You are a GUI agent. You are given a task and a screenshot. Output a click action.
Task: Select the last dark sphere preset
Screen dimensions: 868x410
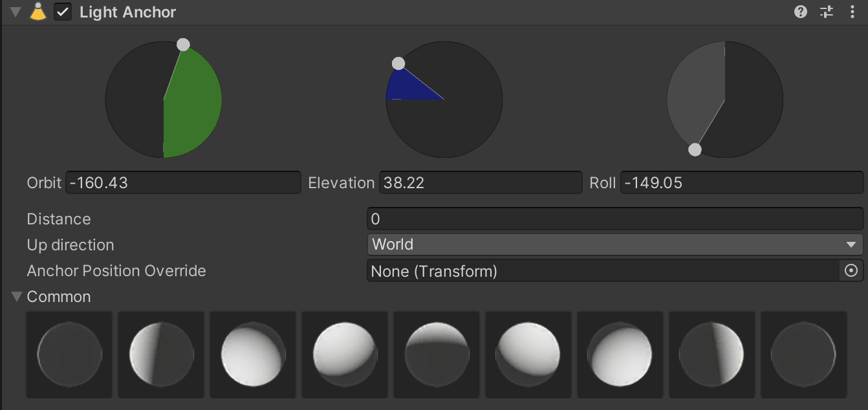[803, 354]
